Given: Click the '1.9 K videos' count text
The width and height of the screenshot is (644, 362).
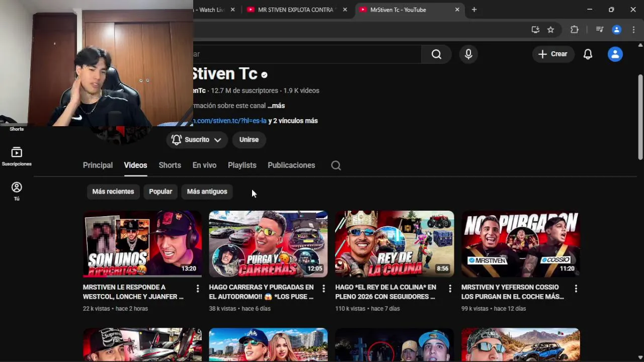Looking at the screenshot, I should 301,90.
